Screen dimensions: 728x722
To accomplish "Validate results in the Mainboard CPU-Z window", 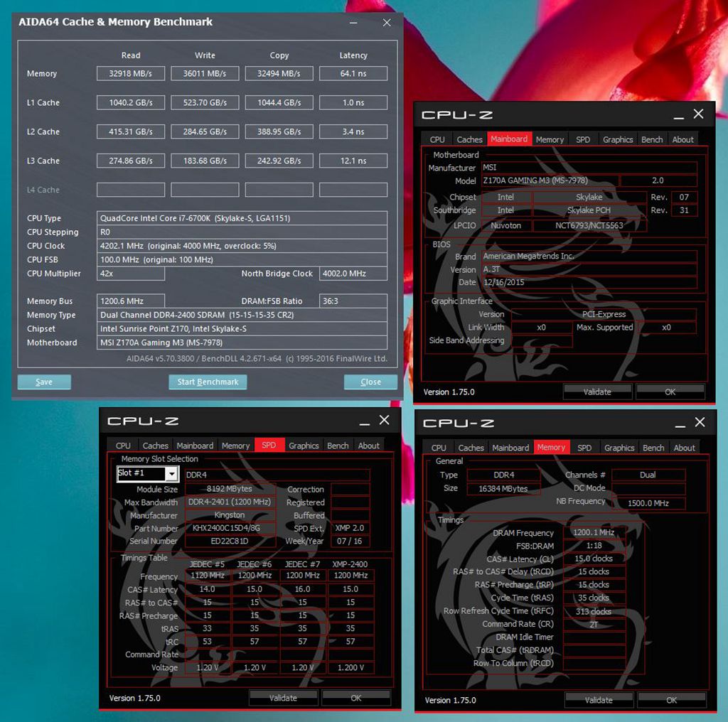I will point(597,391).
